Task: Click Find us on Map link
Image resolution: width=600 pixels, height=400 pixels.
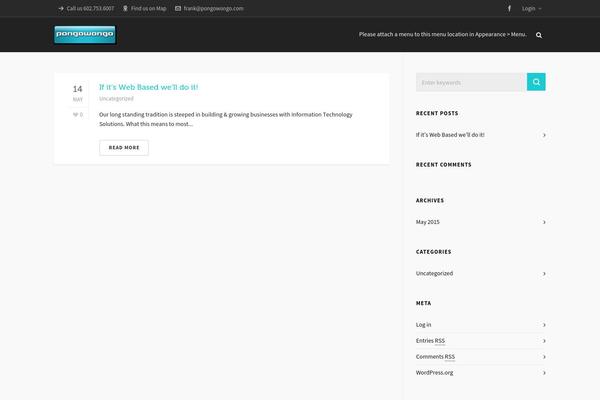Action: [x=148, y=8]
